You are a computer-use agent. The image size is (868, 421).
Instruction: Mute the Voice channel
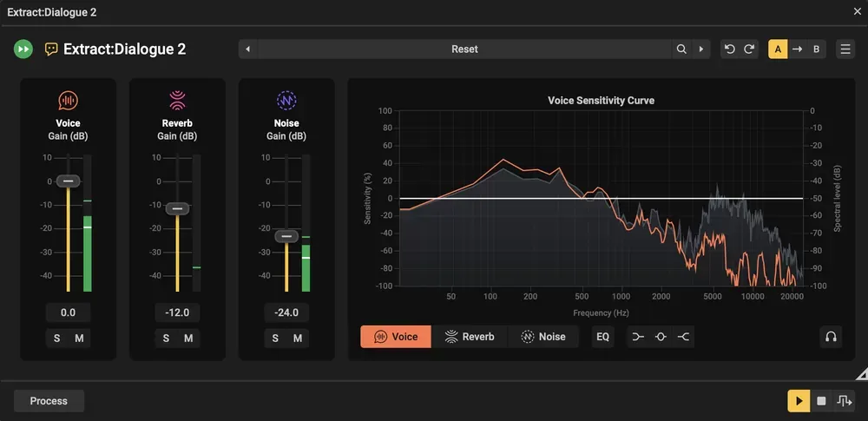79,339
